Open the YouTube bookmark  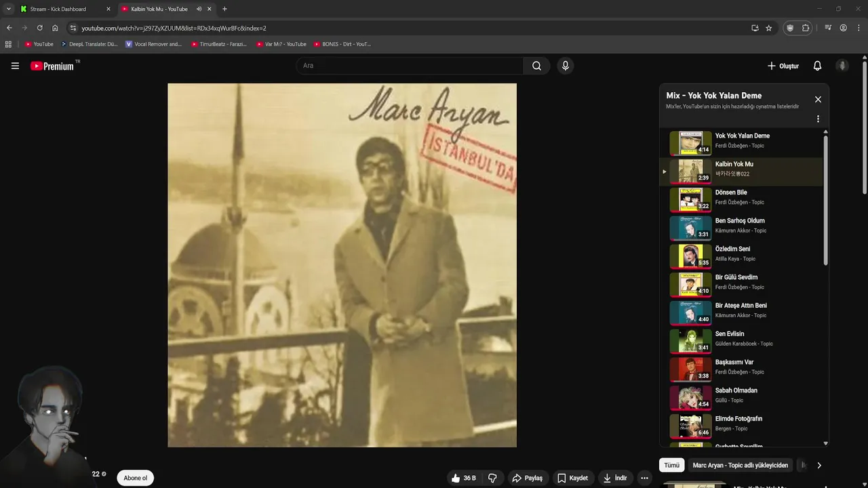tap(39, 44)
